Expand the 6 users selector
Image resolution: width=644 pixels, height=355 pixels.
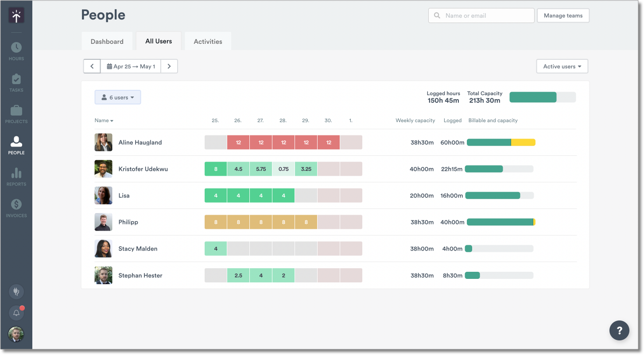tap(117, 97)
